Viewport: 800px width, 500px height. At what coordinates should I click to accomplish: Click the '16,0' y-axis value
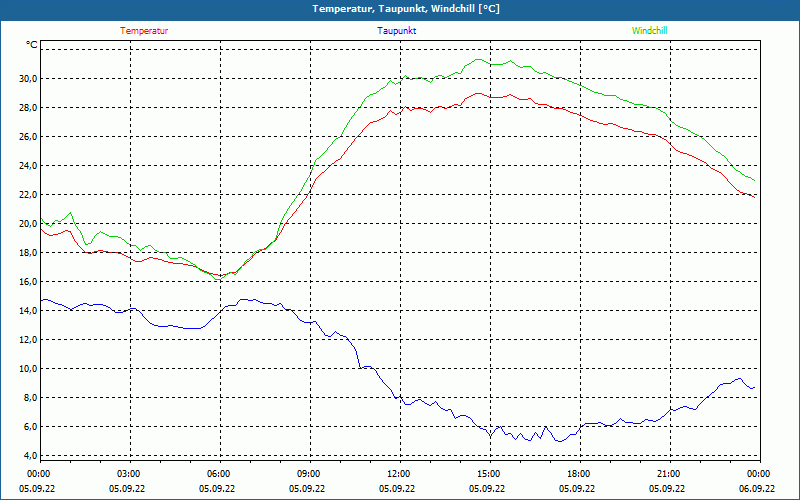click(28, 282)
